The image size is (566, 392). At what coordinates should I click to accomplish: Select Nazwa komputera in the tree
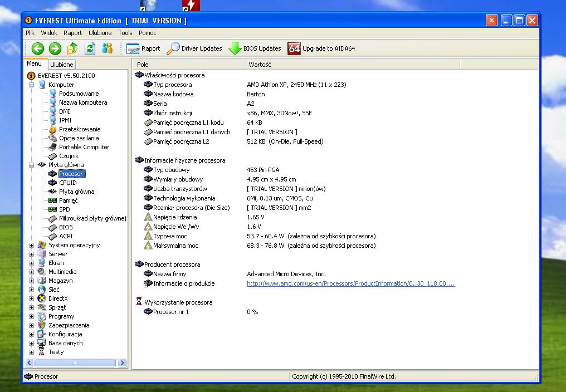pos(83,102)
